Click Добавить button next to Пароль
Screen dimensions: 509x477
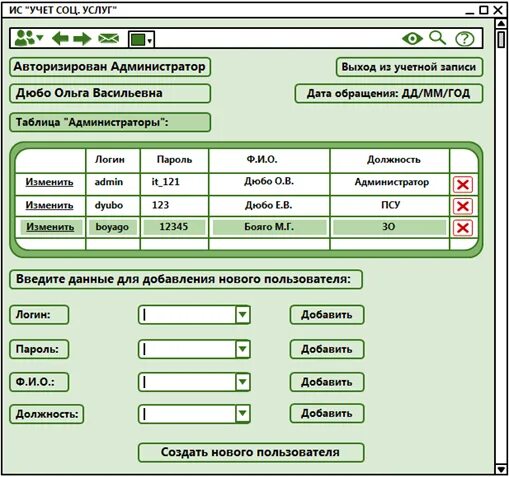[x=327, y=349]
